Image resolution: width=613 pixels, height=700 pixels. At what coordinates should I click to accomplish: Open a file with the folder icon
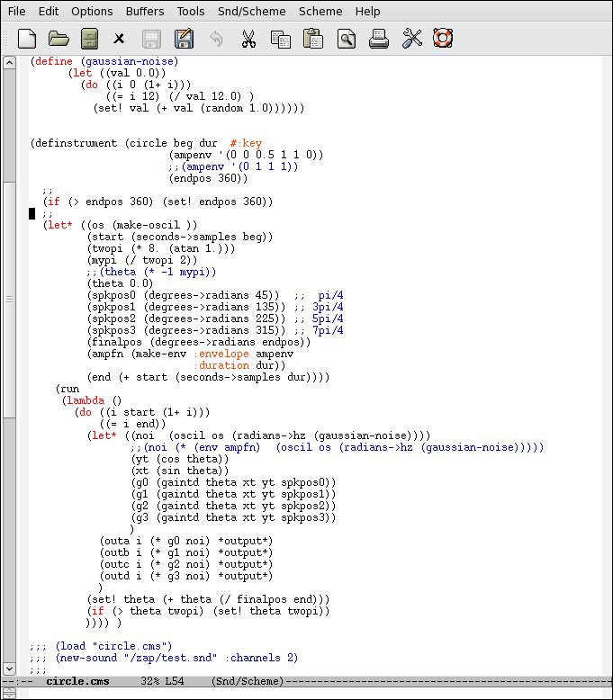click(x=59, y=39)
